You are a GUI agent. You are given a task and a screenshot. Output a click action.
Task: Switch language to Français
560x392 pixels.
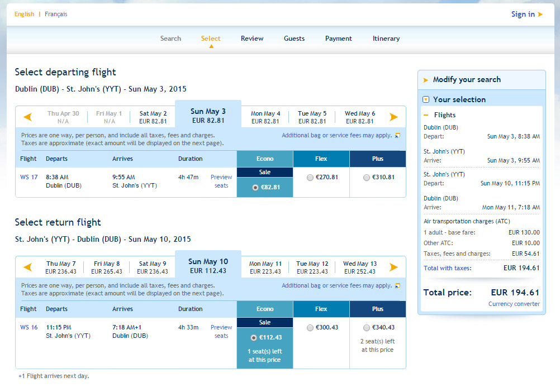[56, 15]
